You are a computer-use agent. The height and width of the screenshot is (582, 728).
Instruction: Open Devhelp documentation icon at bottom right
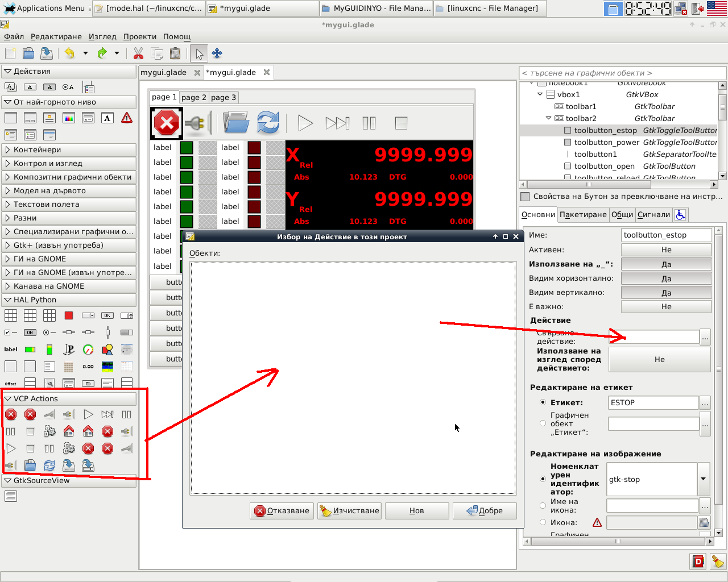point(698,562)
